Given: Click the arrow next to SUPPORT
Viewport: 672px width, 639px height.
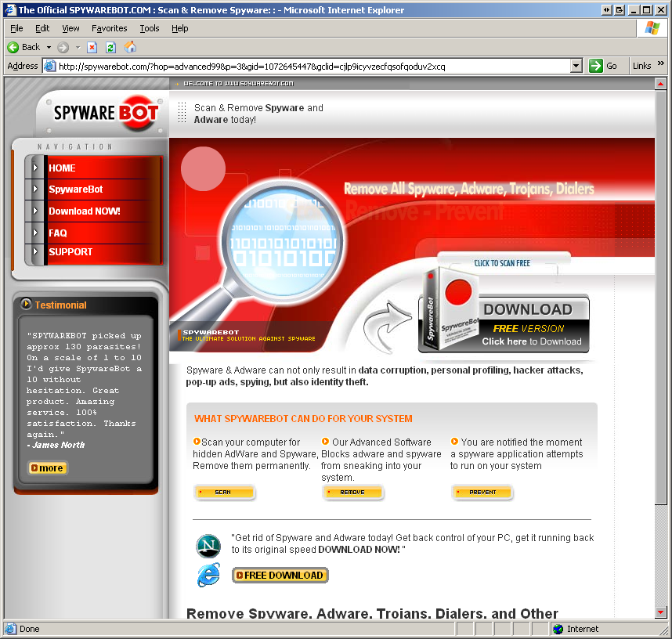Looking at the screenshot, I should [x=35, y=251].
